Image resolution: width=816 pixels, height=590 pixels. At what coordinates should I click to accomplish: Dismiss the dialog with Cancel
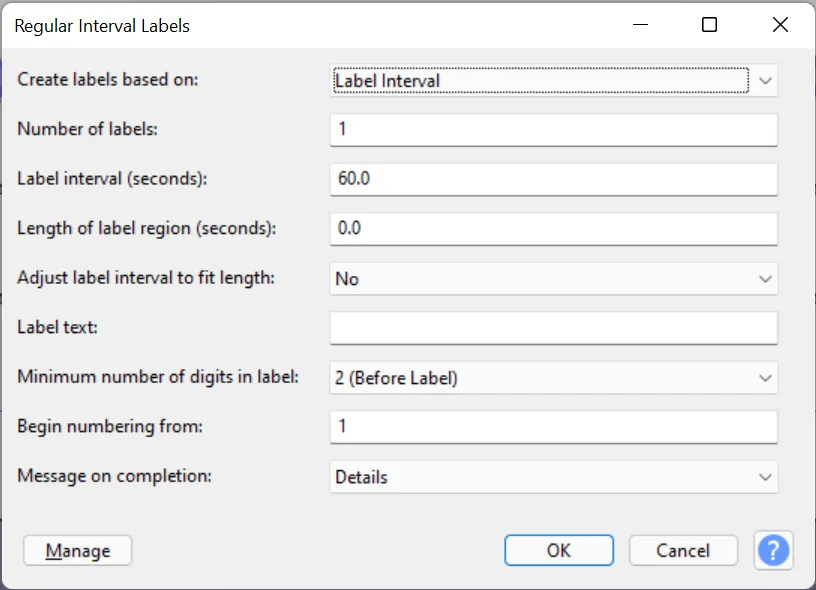pyautogui.click(x=683, y=550)
